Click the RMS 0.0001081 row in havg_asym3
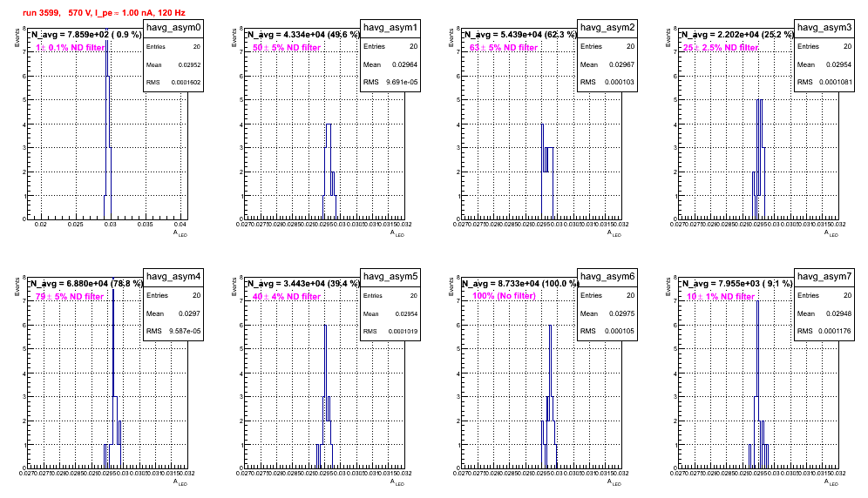 [824, 83]
